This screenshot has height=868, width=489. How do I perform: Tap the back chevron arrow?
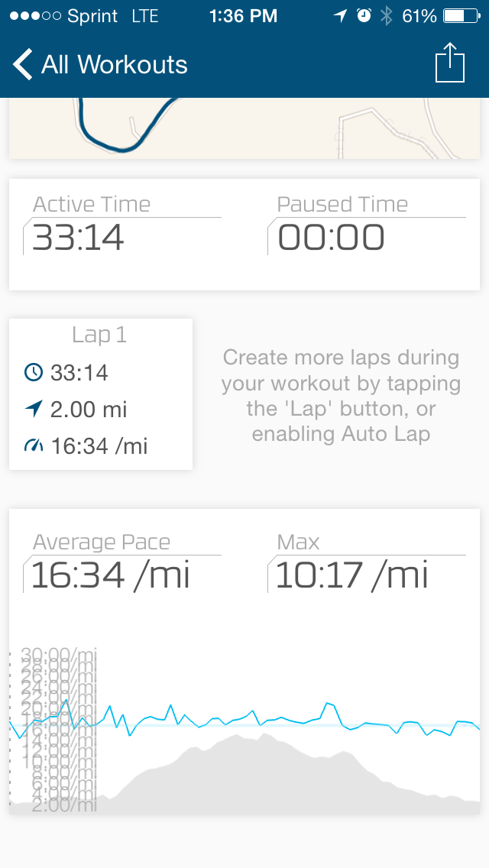click(x=23, y=64)
